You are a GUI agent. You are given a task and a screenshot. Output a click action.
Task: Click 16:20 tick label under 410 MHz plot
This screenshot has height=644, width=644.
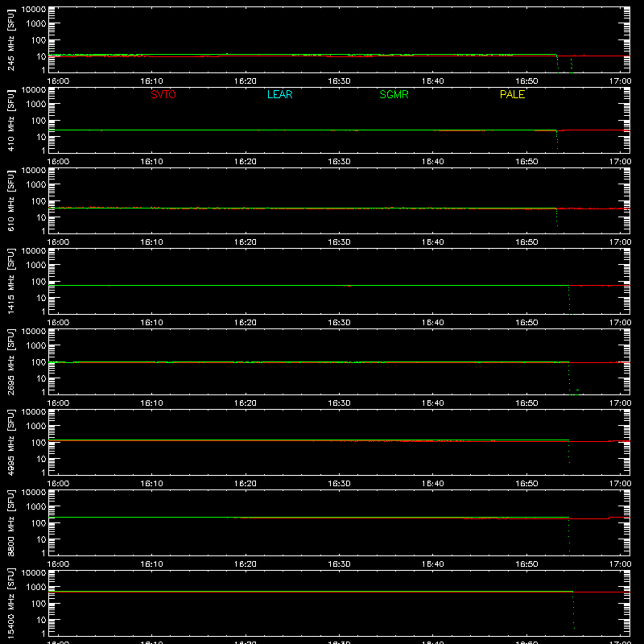(x=246, y=162)
